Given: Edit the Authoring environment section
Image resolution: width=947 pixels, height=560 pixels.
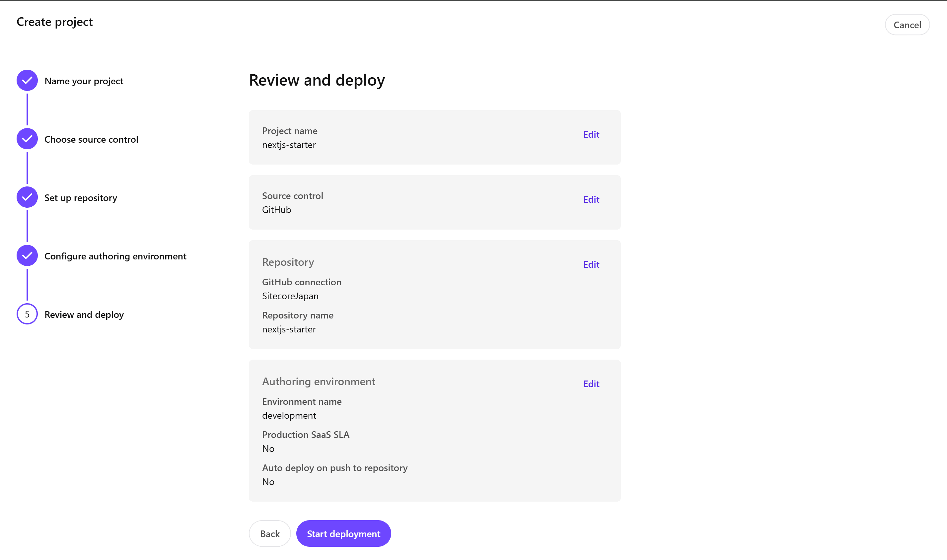Looking at the screenshot, I should pos(591,384).
